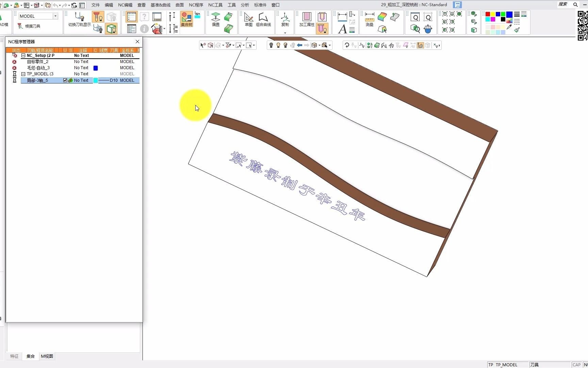Screen dimensions: 588x368
Task: Pick the eyedropper color picker icon
Action: point(509,28)
